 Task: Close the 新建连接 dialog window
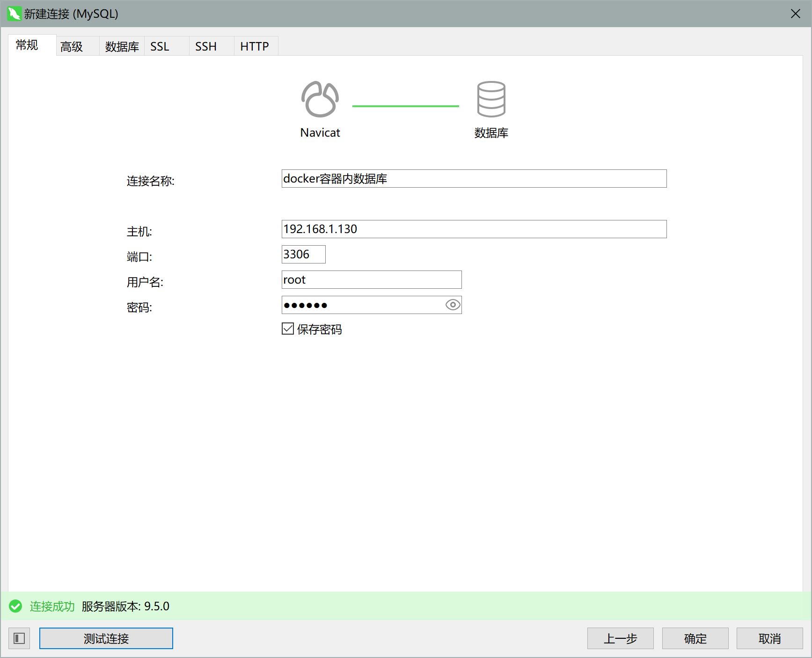[x=796, y=14]
